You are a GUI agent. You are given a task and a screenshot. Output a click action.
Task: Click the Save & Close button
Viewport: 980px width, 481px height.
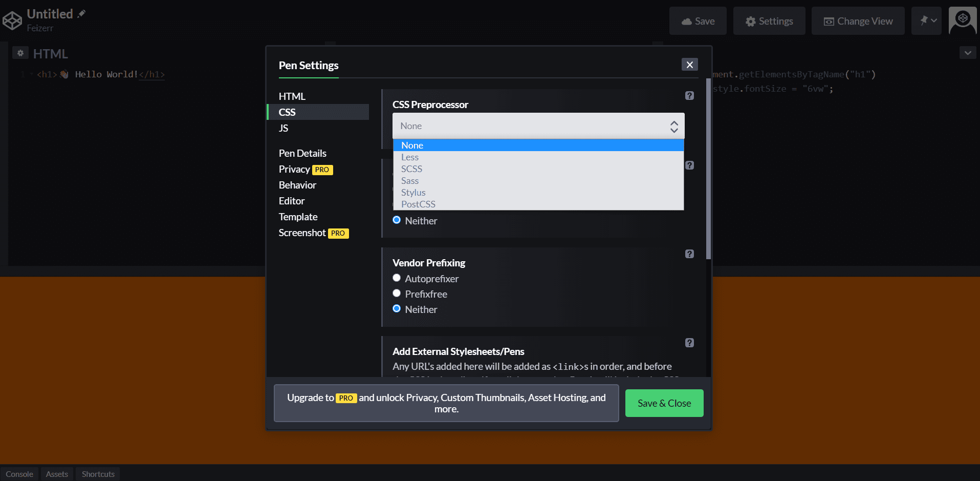[x=664, y=403]
